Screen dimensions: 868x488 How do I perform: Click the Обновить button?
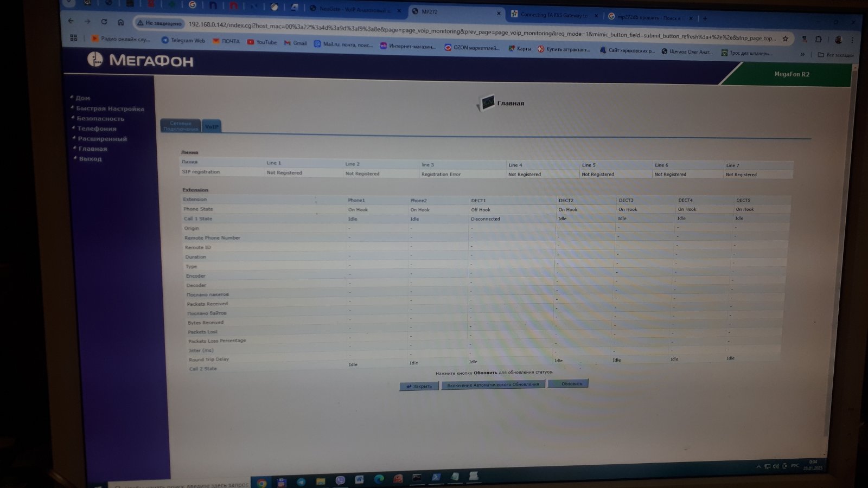pyautogui.click(x=568, y=384)
